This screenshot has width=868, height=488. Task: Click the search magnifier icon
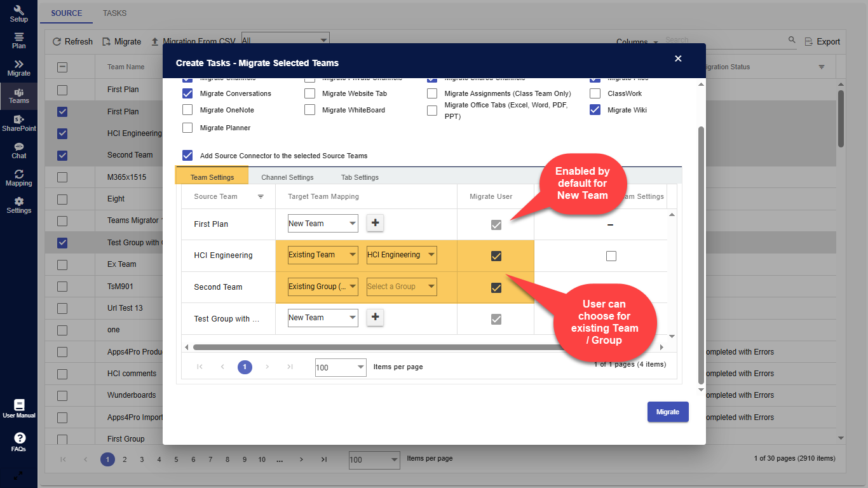[x=792, y=40]
